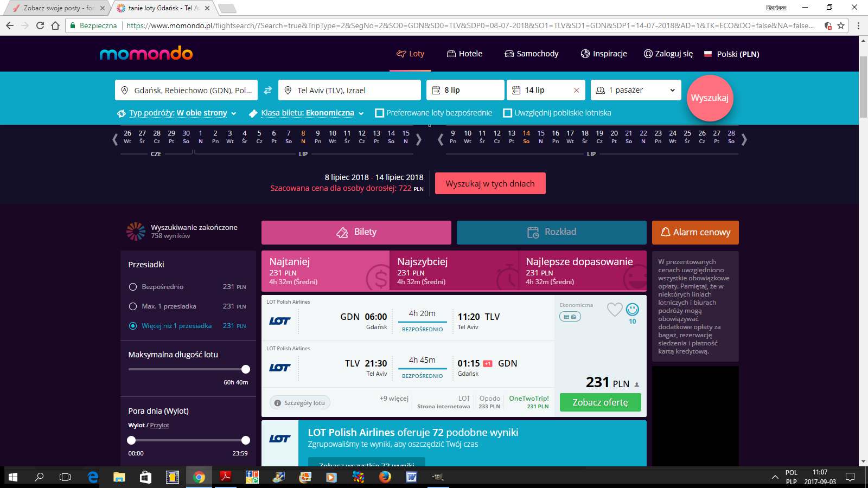
Task: Show previous return dates with left chevron
Action: coord(440,140)
